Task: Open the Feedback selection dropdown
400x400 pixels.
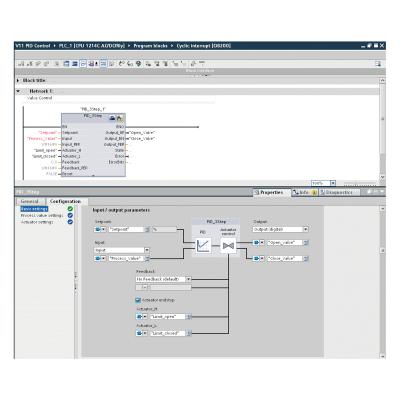Action: pos(188,279)
